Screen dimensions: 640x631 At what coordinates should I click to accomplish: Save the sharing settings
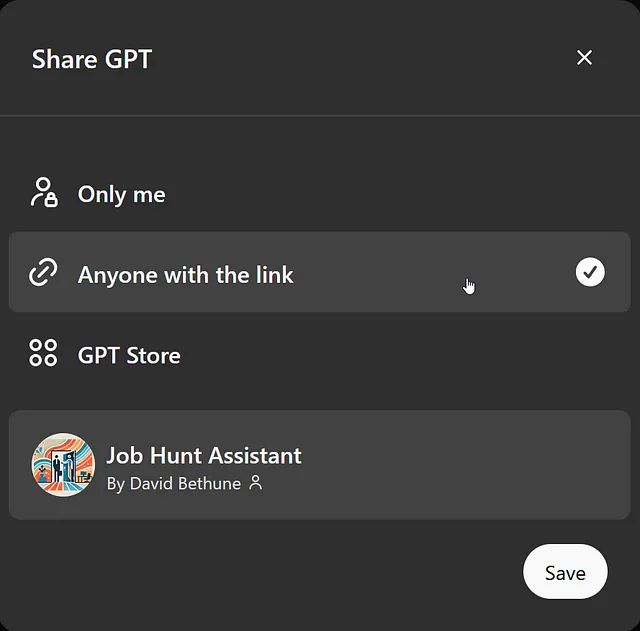coord(565,571)
